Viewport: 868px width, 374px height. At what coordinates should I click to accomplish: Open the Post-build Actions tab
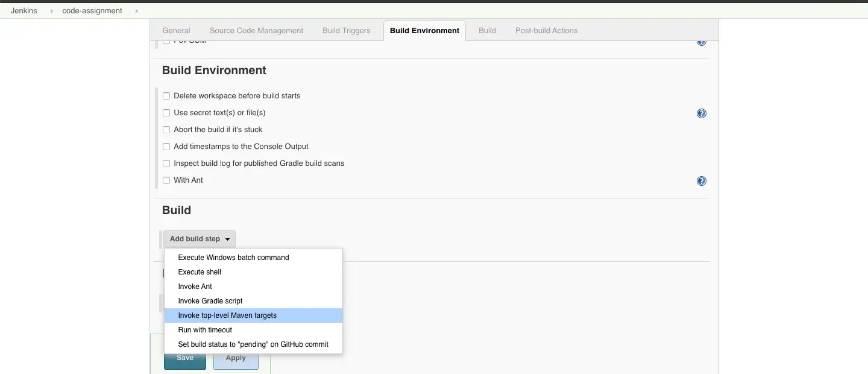[546, 30]
